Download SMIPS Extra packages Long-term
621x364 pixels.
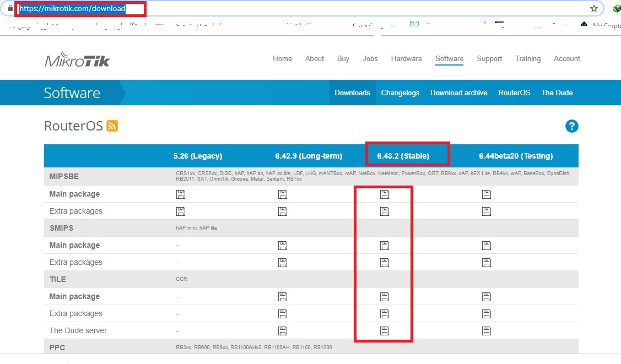282,263
